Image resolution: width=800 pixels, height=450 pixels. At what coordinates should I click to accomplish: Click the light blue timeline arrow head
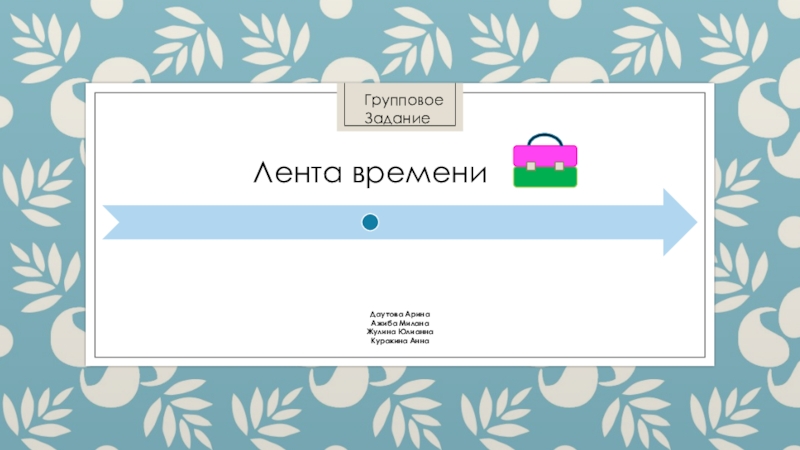click(x=680, y=222)
